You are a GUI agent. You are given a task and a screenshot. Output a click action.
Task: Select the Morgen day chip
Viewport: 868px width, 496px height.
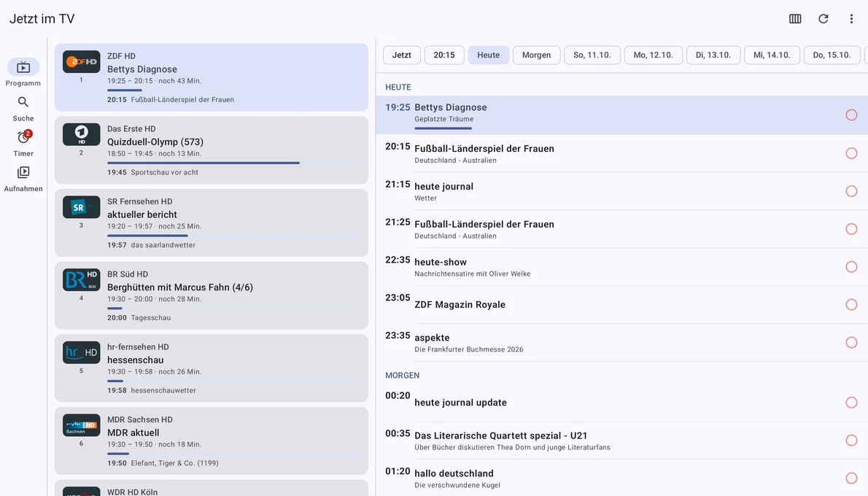pos(536,55)
